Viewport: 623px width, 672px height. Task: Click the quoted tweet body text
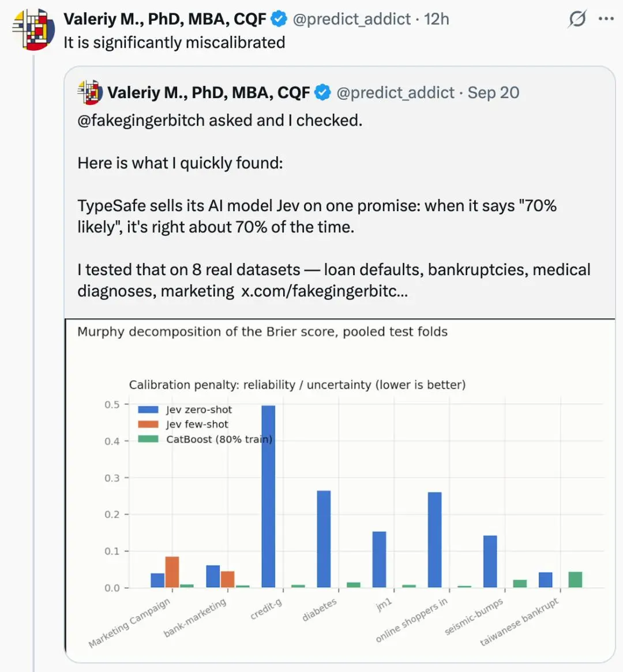[334, 206]
